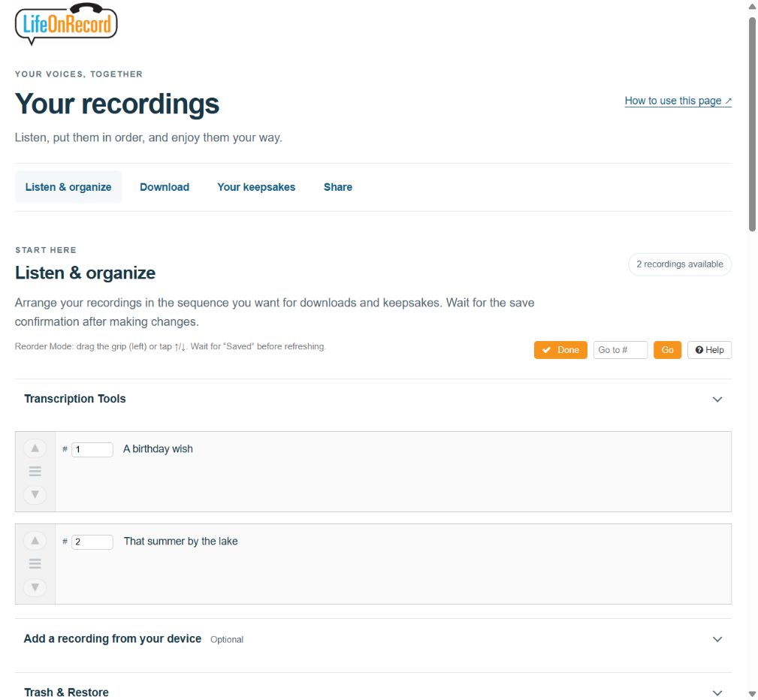Click the LifeOnRecord logo
This screenshot has width=758, height=700.
click(66, 24)
